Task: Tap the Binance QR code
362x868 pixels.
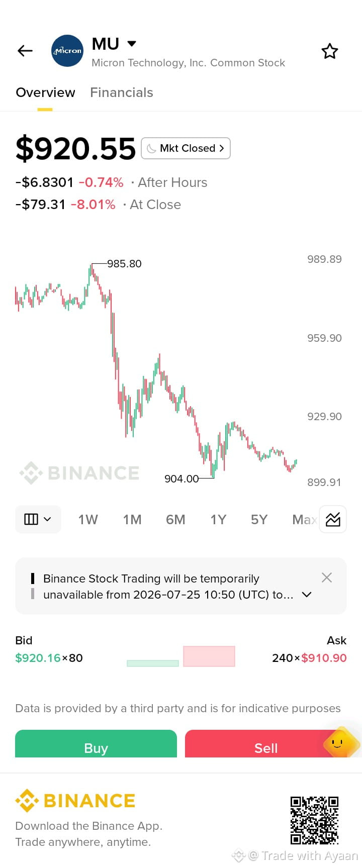Action: 315,820
